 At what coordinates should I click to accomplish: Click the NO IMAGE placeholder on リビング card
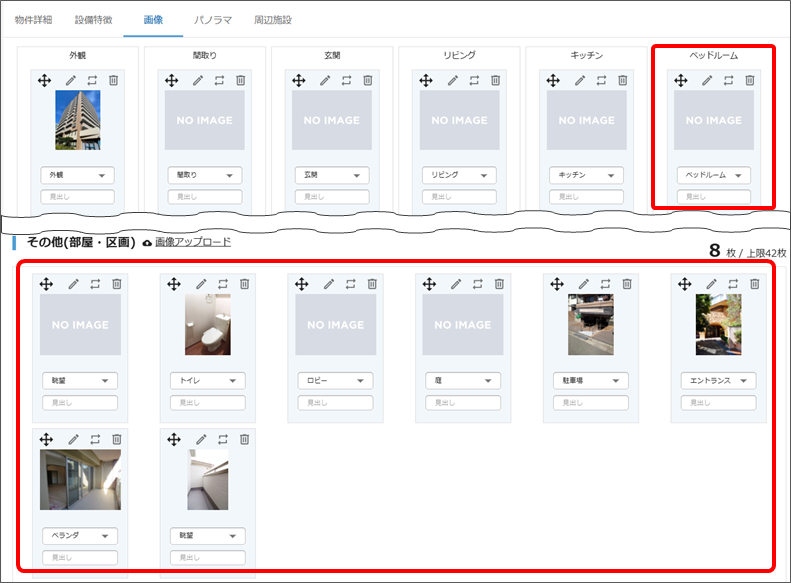click(x=460, y=120)
